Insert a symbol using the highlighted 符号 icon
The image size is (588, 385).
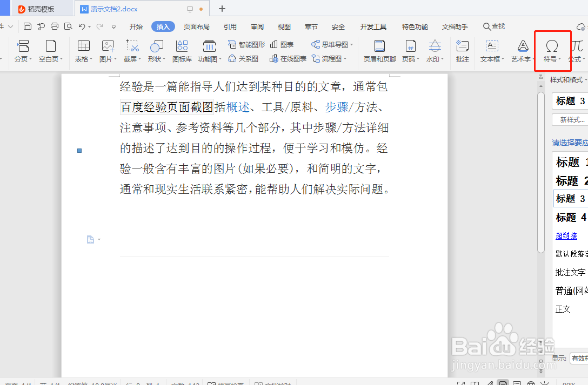coord(552,50)
